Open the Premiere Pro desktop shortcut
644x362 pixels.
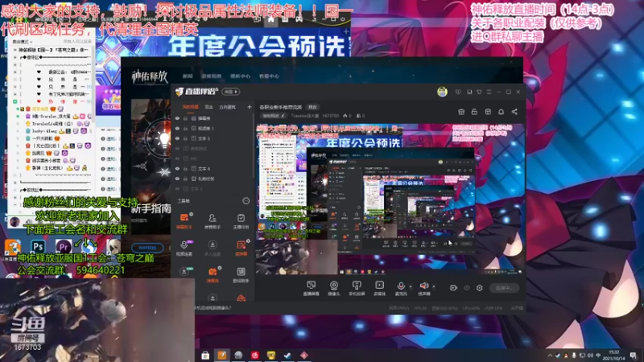64,247
